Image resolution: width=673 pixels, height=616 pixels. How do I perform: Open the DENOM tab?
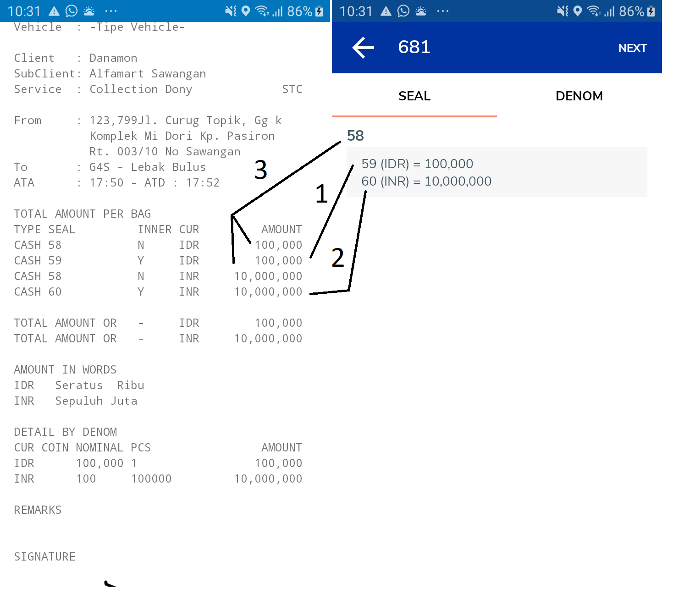click(x=579, y=96)
